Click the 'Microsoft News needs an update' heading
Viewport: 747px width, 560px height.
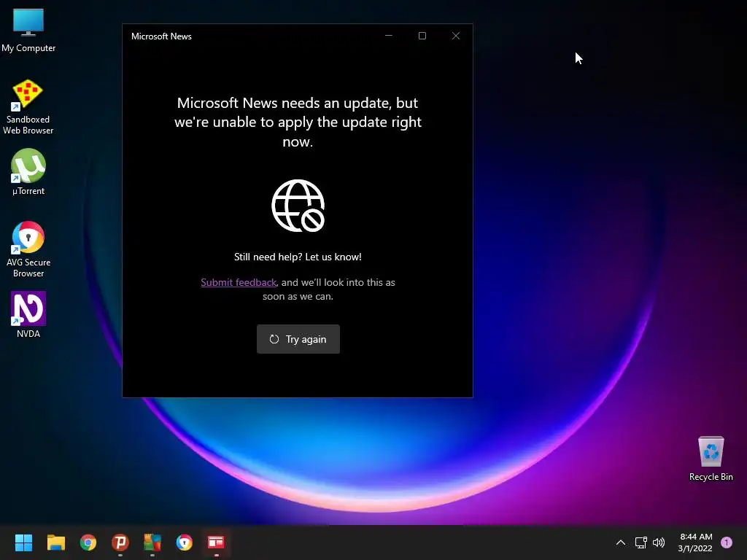298,122
